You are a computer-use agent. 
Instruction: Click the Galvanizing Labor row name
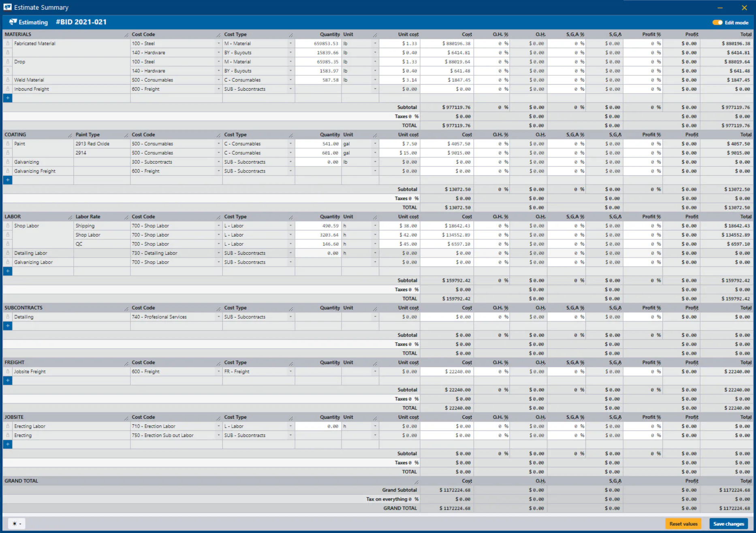(x=33, y=262)
